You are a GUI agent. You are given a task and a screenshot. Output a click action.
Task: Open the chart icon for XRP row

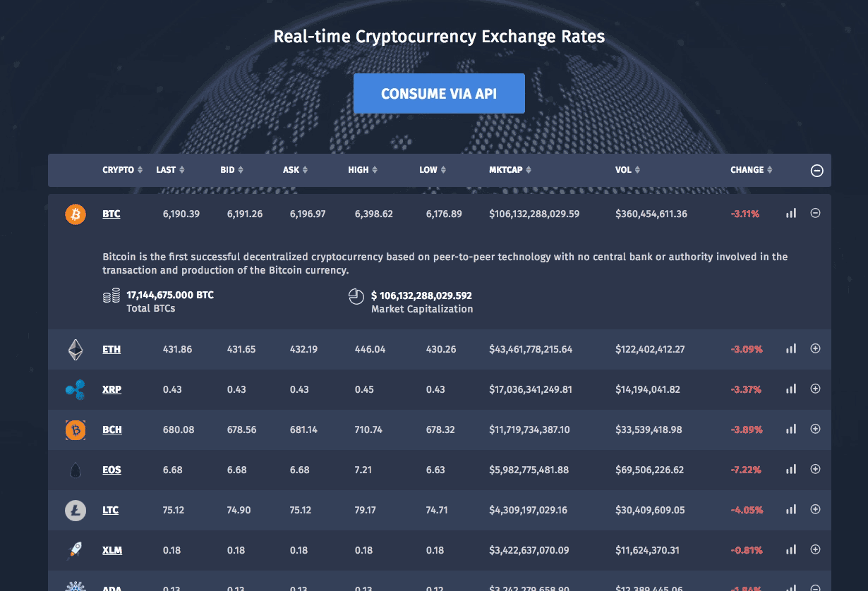(791, 389)
